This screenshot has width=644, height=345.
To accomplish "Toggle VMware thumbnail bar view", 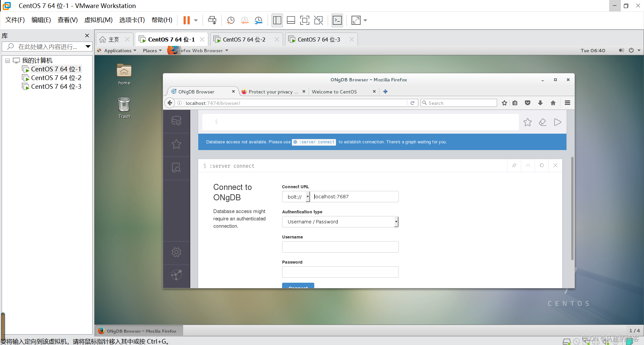I will tap(291, 20).
